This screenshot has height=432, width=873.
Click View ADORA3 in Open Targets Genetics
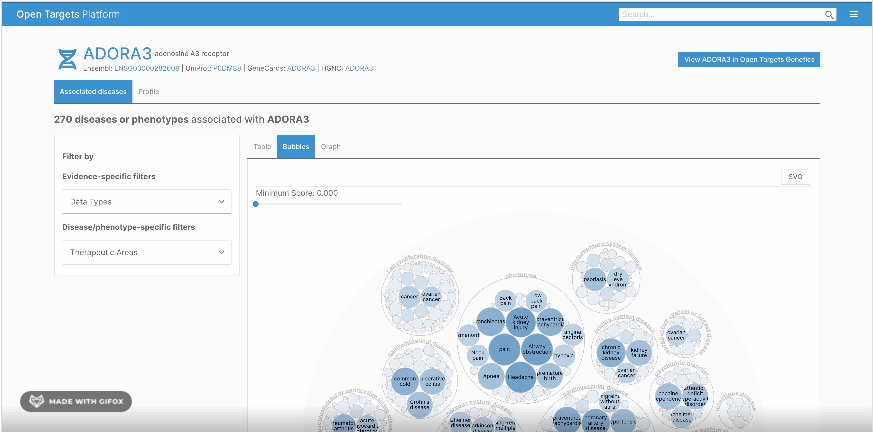coord(749,60)
